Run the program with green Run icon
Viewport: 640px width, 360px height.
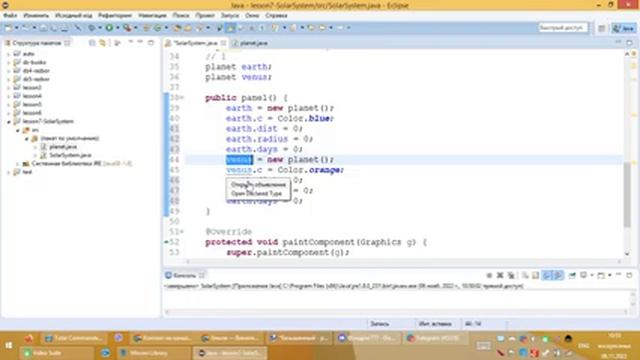[x=109, y=28]
